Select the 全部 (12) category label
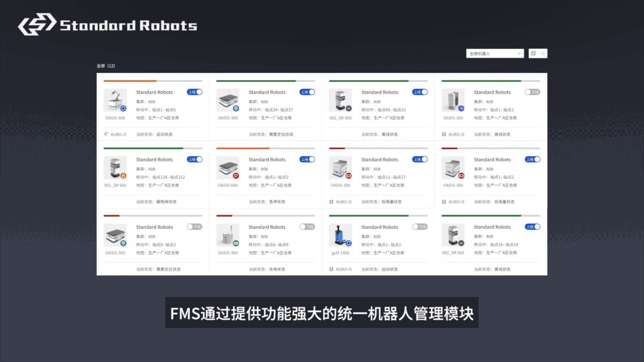 tap(106, 66)
